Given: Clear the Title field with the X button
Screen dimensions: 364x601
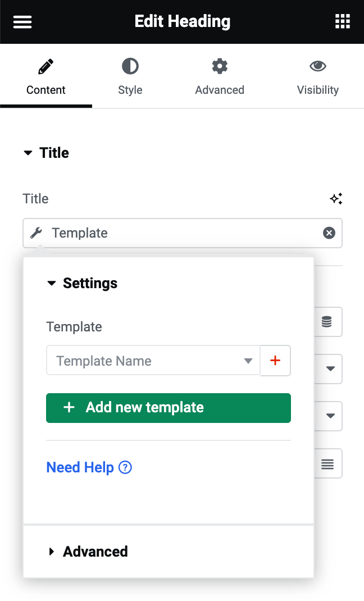Looking at the screenshot, I should [x=329, y=233].
